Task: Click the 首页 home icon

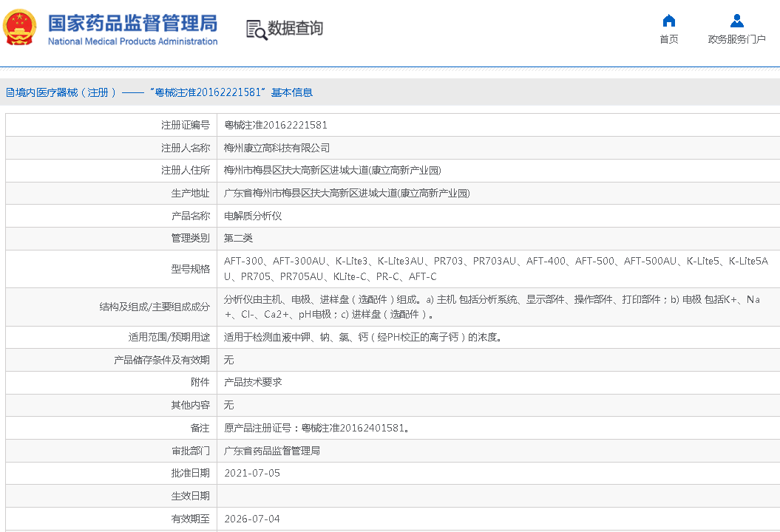Action: tap(669, 21)
